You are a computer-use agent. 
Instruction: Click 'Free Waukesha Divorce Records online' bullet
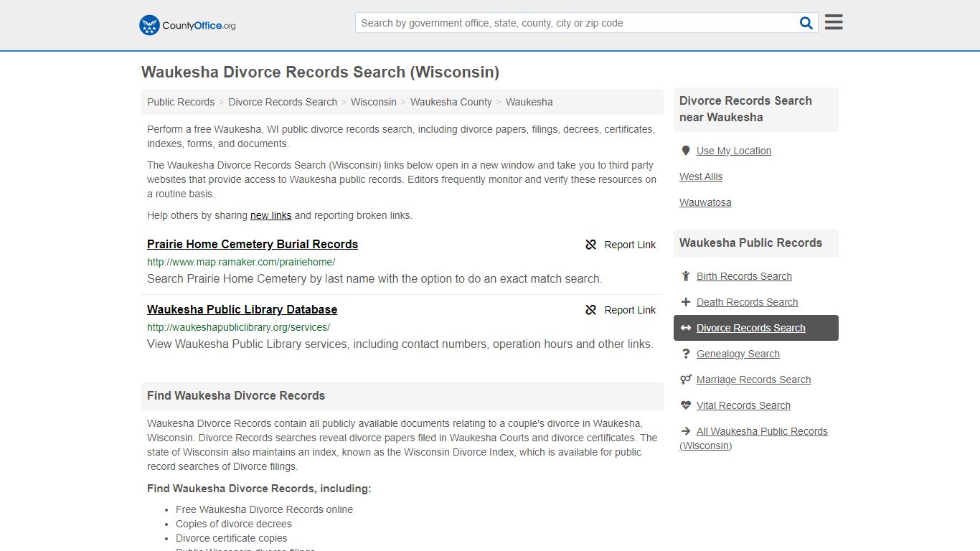point(264,509)
